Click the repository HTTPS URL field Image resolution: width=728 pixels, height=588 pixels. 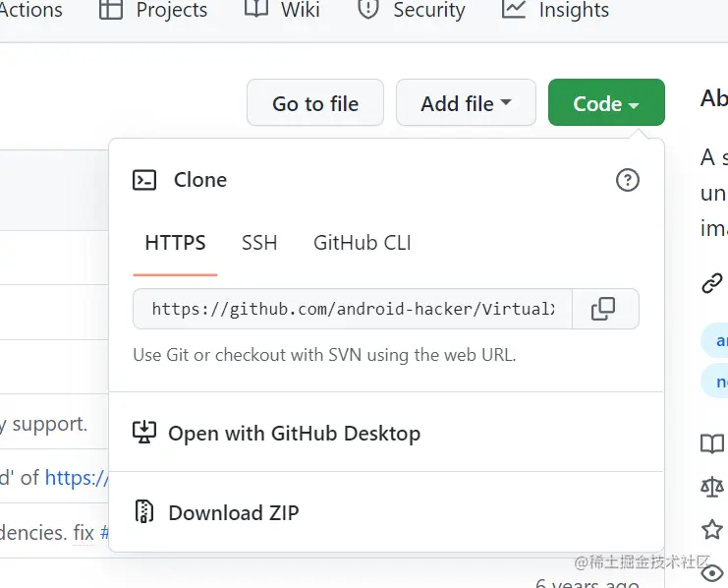pyautogui.click(x=352, y=309)
